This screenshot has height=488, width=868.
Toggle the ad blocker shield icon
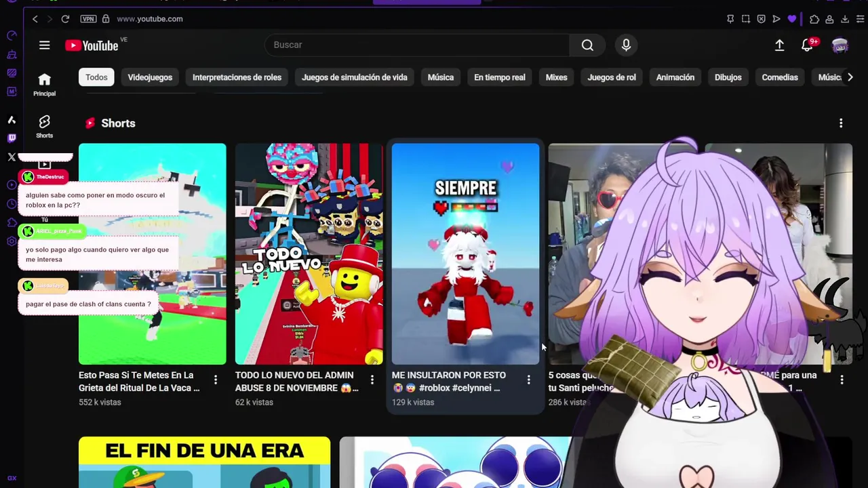[761, 19]
